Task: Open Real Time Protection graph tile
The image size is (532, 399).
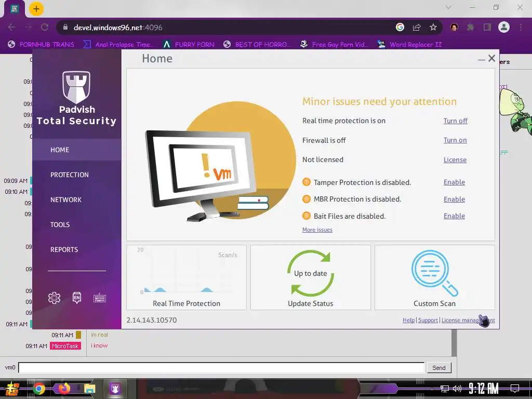Action: (187, 277)
